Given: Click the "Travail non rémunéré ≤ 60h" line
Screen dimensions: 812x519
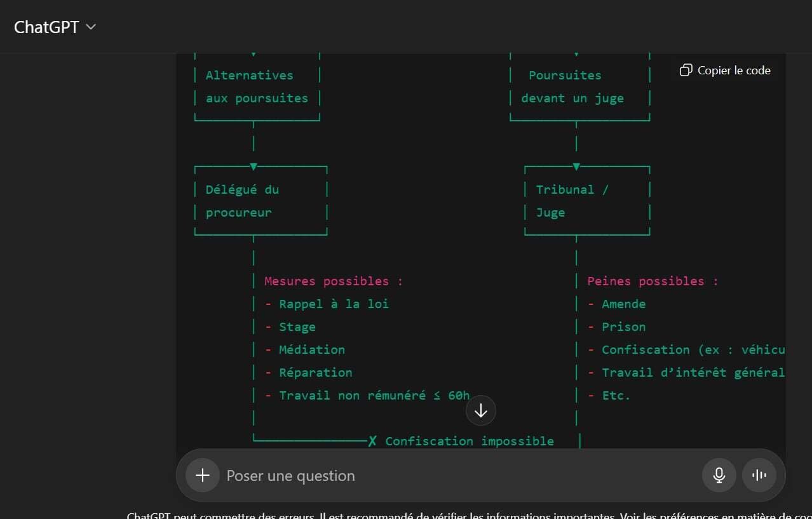Looking at the screenshot, I should point(374,395).
